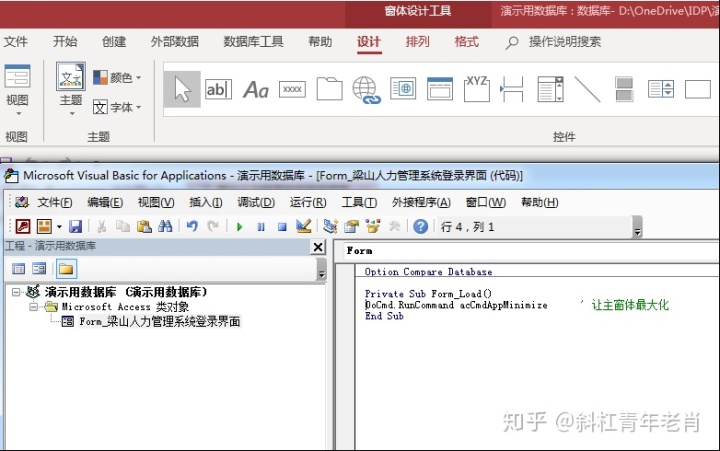Select the web browser control icon
The image size is (720, 451).
403,89
